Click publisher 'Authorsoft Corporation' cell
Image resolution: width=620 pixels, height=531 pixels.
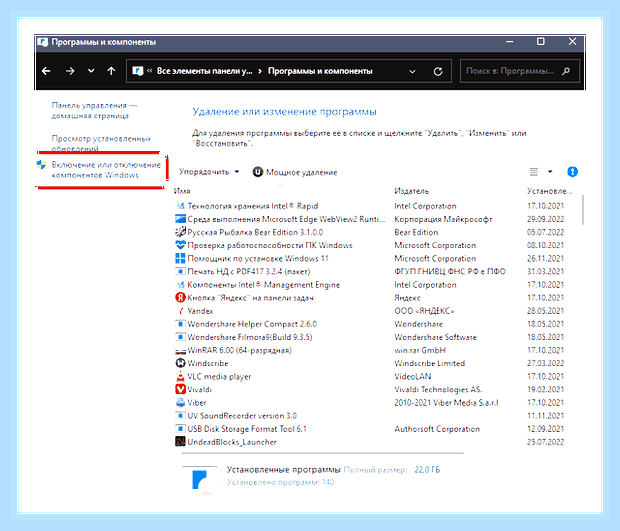437,429
